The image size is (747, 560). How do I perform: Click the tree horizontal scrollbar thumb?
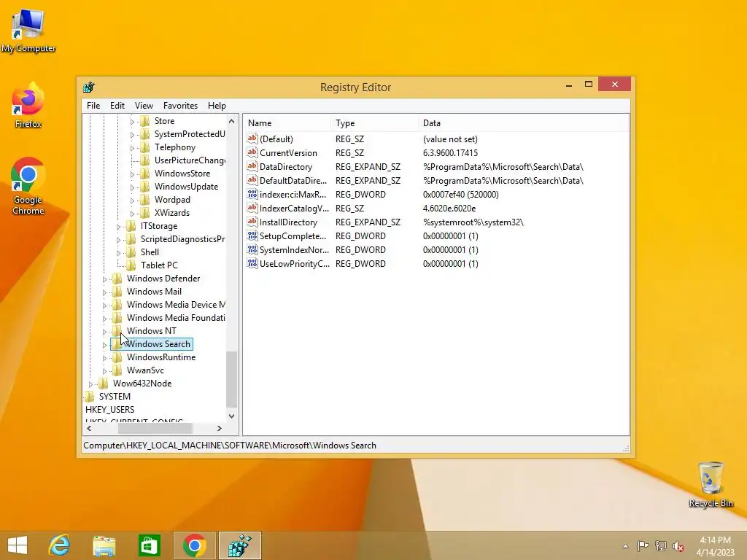coord(155,428)
